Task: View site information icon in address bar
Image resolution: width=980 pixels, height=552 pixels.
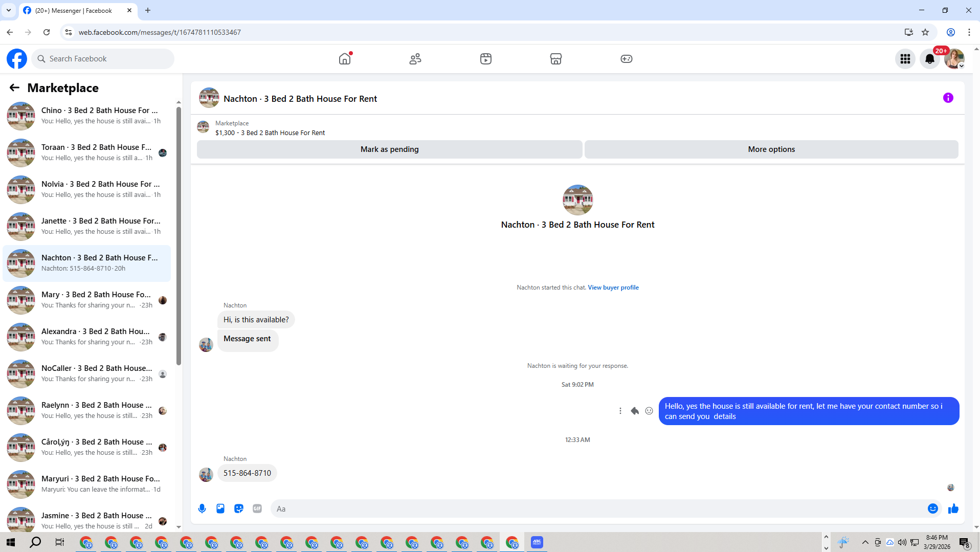Action: (x=68, y=32)
